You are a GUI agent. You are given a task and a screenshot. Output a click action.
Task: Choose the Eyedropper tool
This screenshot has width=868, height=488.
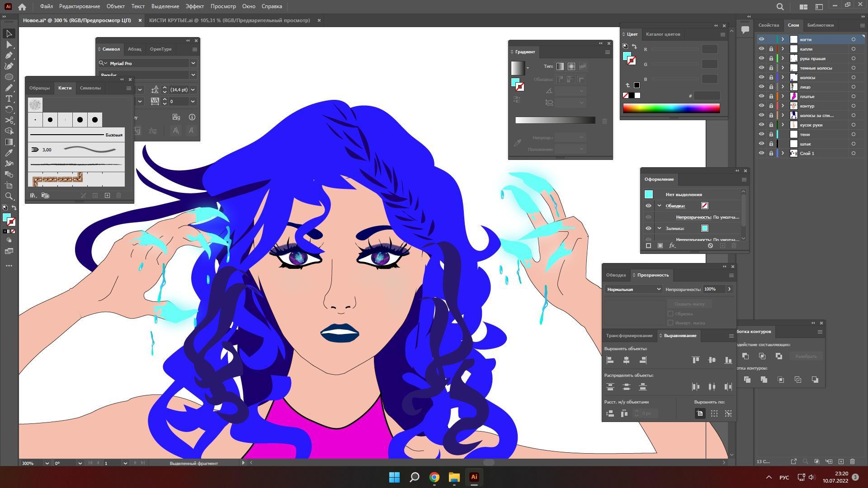[x=9, y=153]
